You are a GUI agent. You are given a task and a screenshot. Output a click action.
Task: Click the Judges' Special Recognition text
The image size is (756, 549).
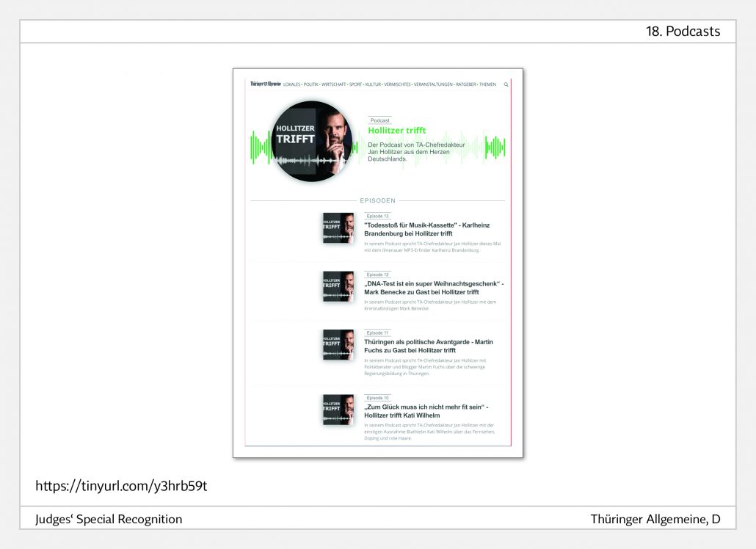pos(109,519)
